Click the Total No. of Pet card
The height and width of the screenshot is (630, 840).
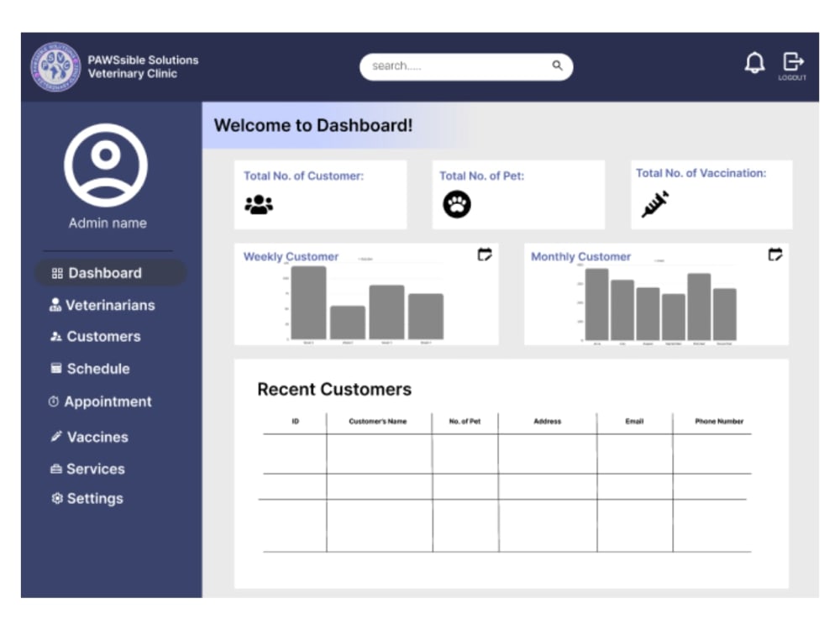pos(518,195)
